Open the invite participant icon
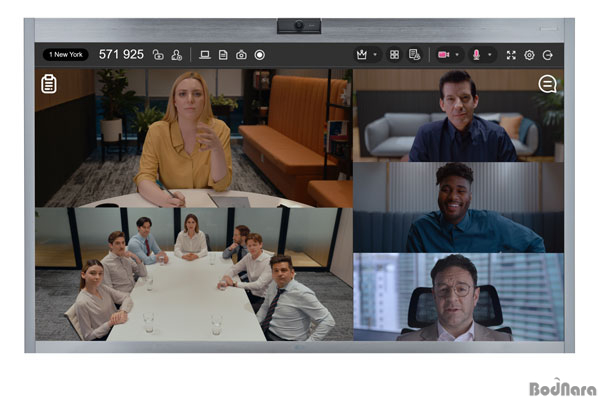The width and height of the screenshot is (600, 399). (176, 55)
